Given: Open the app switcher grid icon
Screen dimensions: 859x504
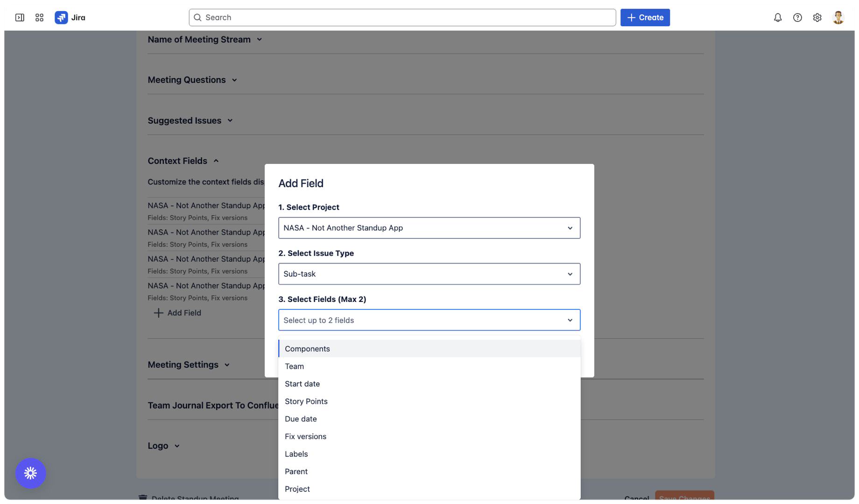Looking at the screenshot, I should [x=39, y=17].
